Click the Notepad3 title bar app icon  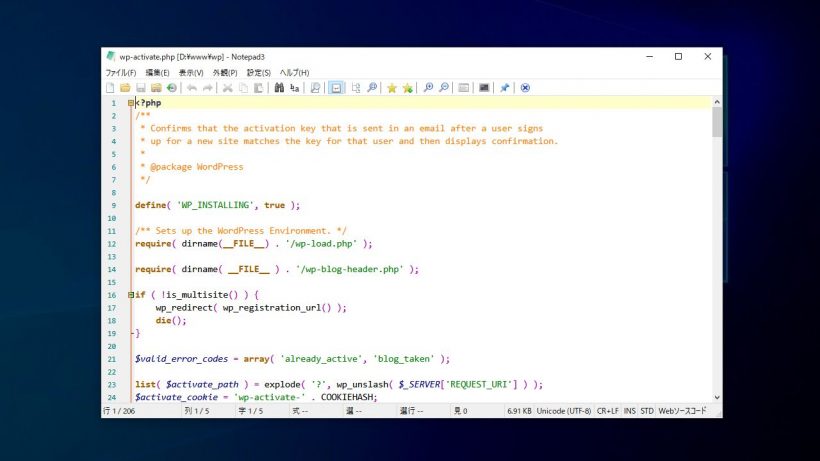coord(110,56)
